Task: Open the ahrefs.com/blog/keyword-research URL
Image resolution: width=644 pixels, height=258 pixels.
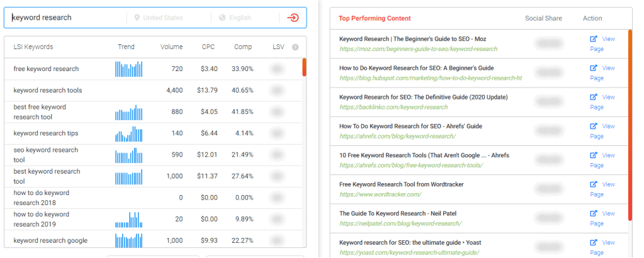Action: click(397, 136)
